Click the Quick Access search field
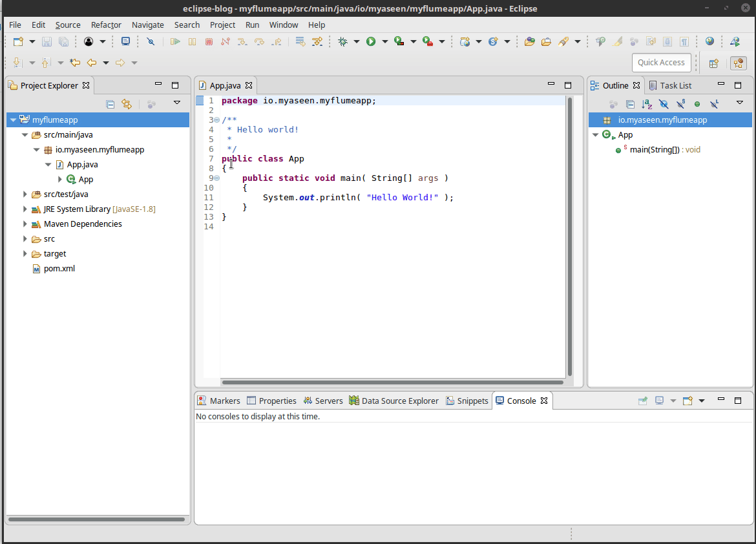The width and height of the screenshot is (756, 544). point(661,62)
